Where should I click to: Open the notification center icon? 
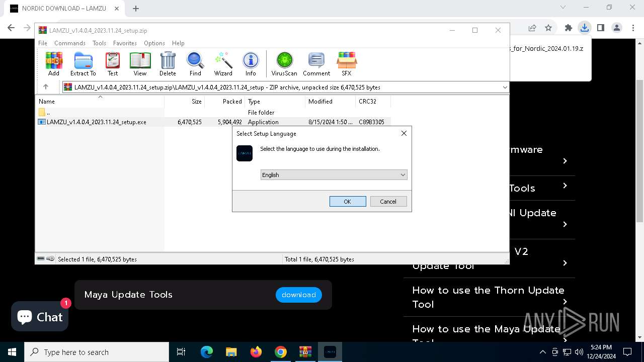pos(627,352)
